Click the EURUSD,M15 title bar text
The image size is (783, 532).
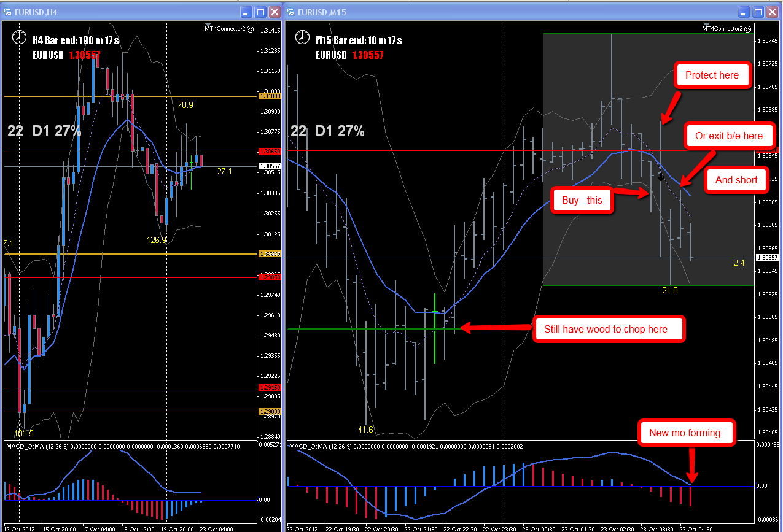[322, 12]
